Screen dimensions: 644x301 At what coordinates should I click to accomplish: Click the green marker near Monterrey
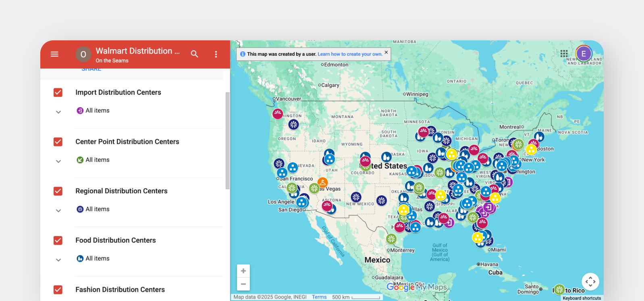point(391,239)
